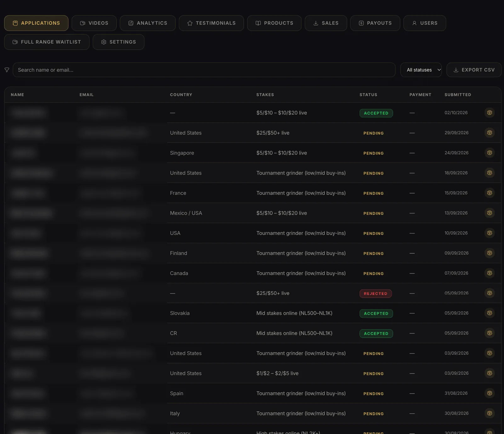This screenshot has height=434, width=504.
Task: Click the Canada country cell
Action: tap(179, 273)
